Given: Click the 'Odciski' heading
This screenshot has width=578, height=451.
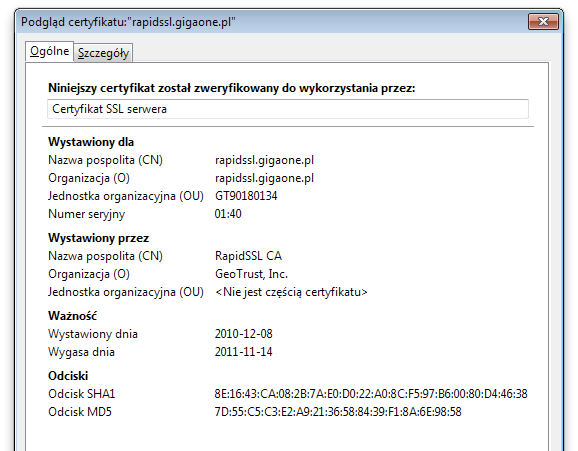Looking at the screenshot, I should [68, 376].
